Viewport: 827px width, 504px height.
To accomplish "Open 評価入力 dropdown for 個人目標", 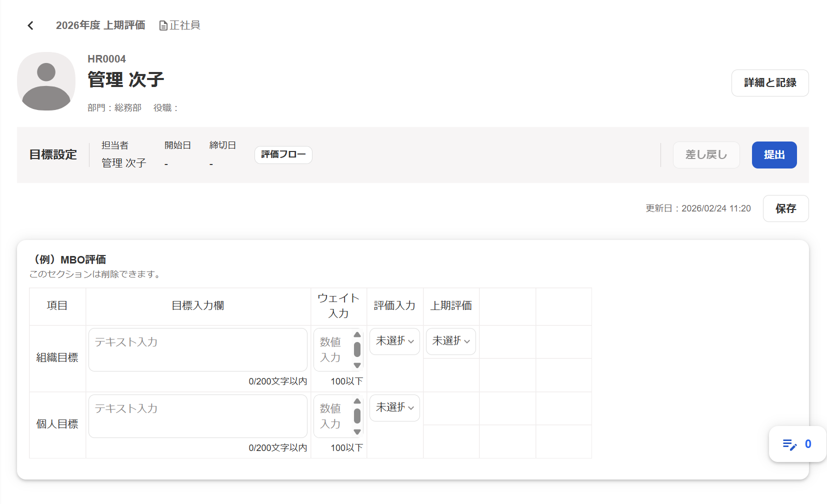I will click(394, 408).
